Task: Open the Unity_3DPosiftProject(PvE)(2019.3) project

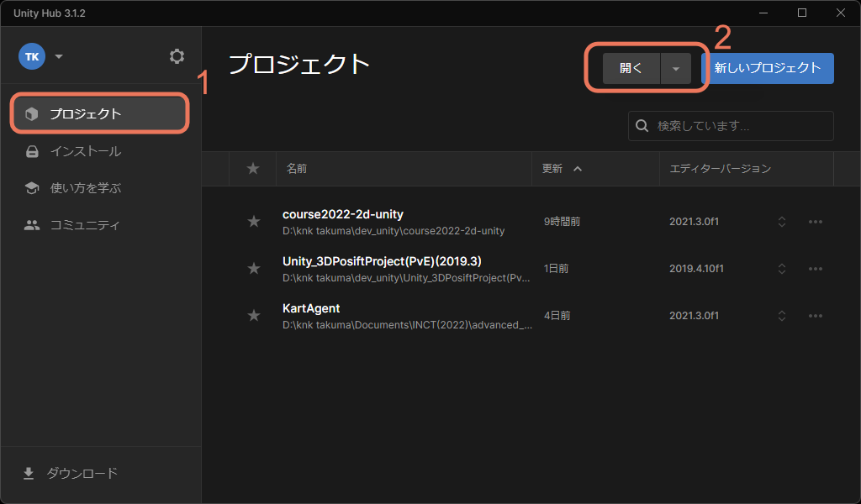Action: [x=382, y=261]
